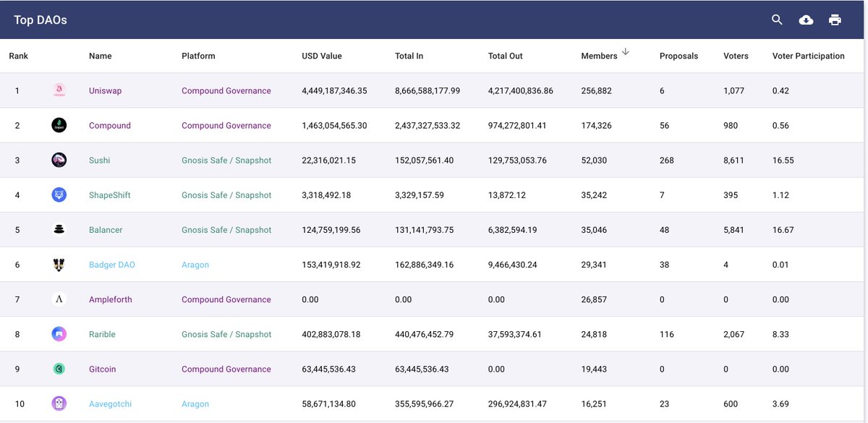Click Compound Governance in Gitcoin row
The height and width of the screenshot is (423, 868).
tap(226, 369)
